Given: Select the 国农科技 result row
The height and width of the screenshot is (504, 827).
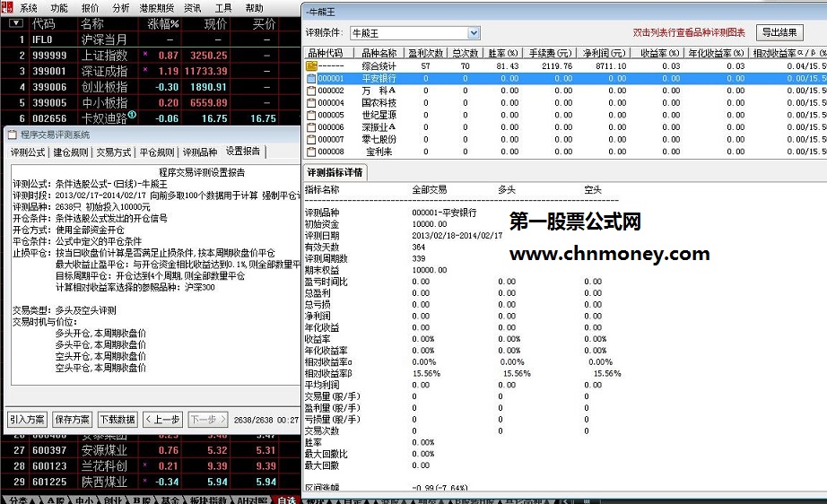Looking at the screenshot, I should point(565,103).
